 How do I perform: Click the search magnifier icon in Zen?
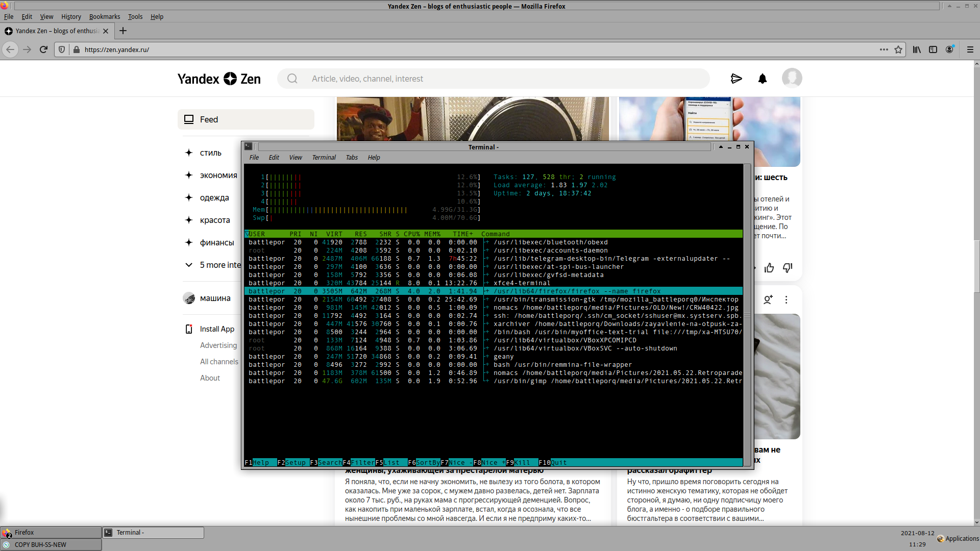click(x=292, y=79)
